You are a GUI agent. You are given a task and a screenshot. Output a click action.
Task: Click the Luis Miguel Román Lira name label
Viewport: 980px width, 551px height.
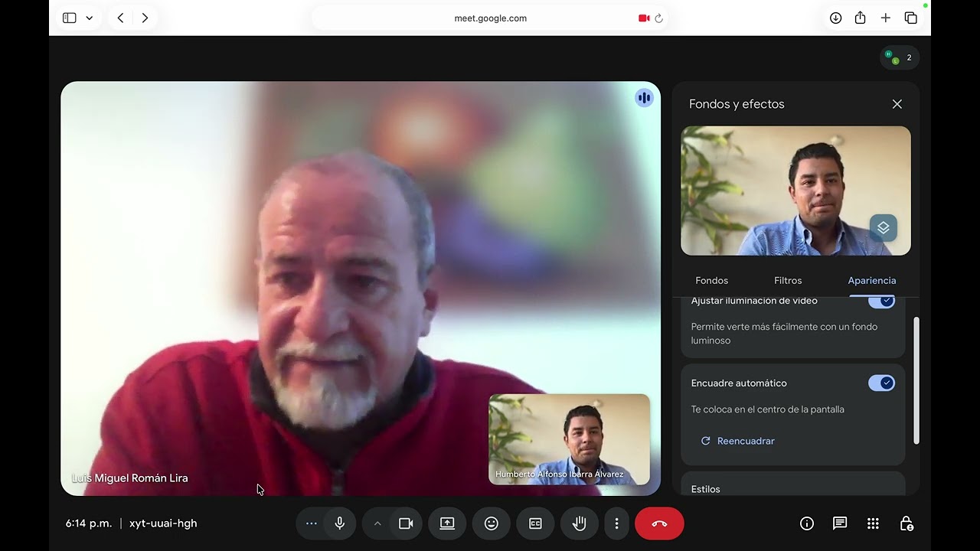tap(130, 478)
